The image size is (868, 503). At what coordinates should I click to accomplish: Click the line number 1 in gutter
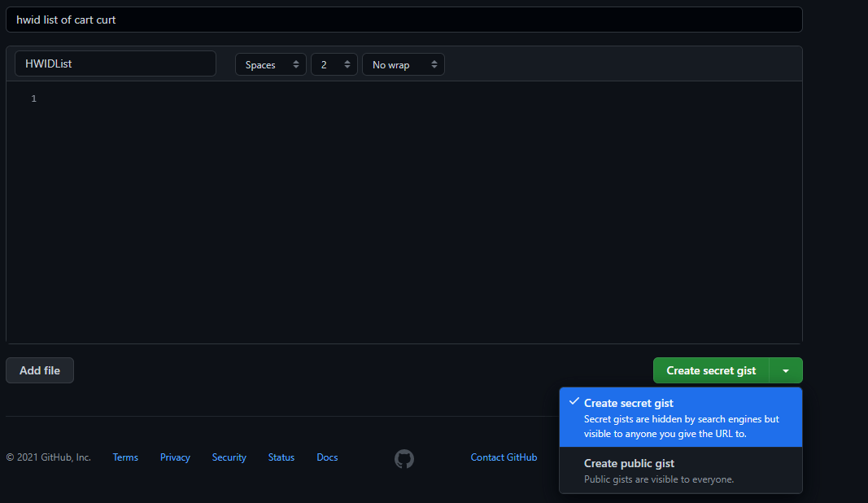pos(34,98)
